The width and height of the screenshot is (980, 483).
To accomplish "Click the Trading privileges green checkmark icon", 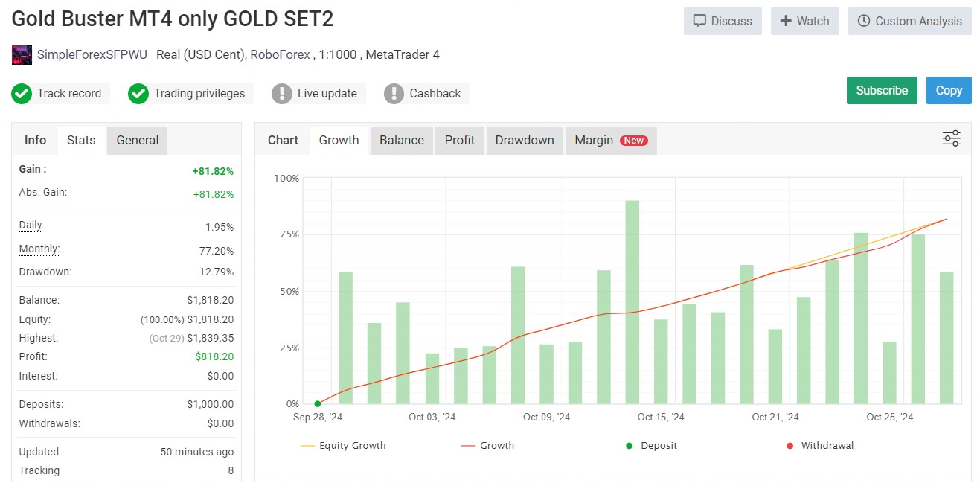I will point(138,94).
